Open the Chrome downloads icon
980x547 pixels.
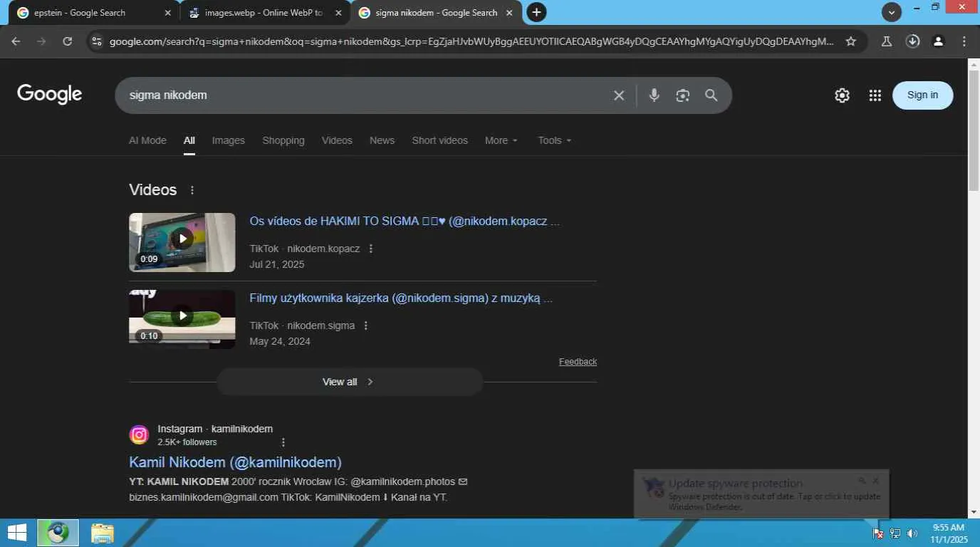(912, 41)
